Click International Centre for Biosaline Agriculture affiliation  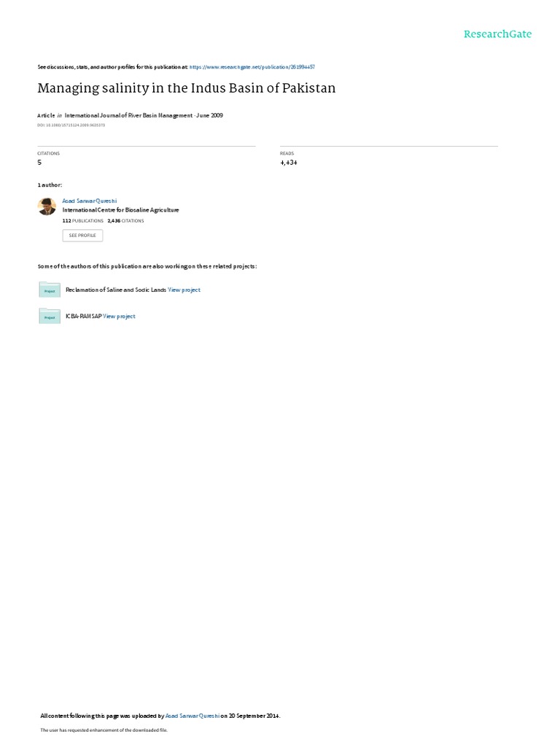point(121,210)
